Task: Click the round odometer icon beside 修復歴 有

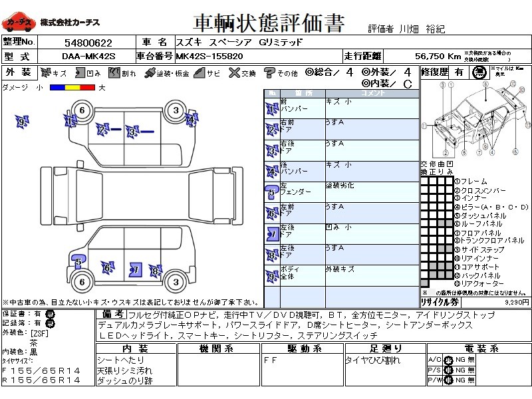Action: (479, 72)
